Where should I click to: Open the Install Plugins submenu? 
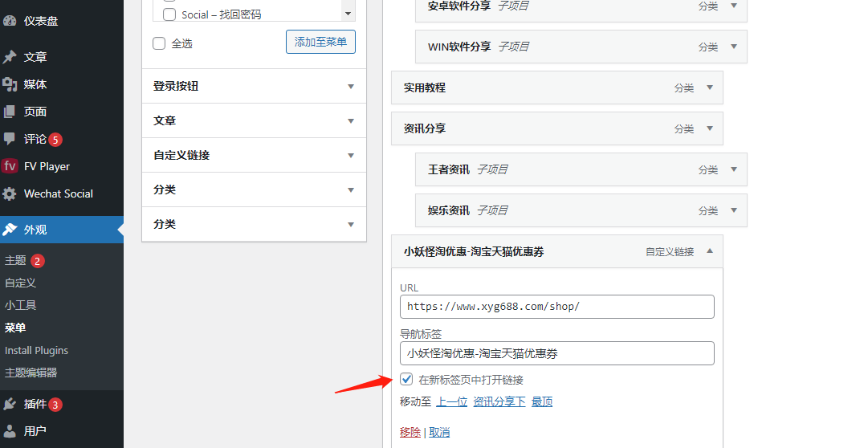[37, 351]
